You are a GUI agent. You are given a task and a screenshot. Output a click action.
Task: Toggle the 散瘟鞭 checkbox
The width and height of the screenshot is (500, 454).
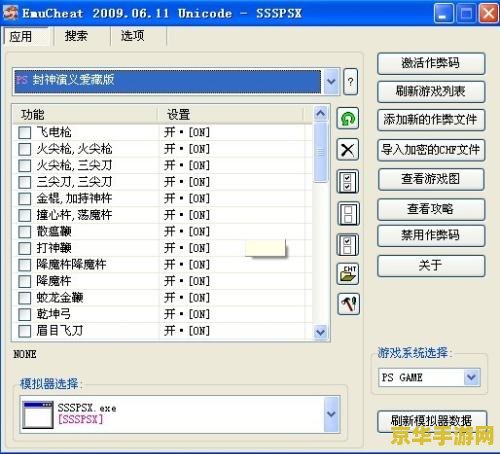pyautogui.click(x=25, y=232)
